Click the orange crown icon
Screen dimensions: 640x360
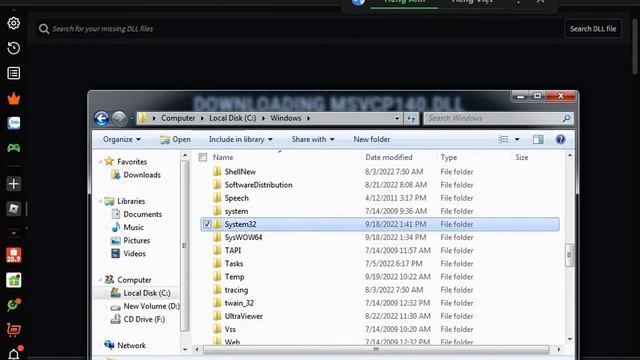pos(13,98)
